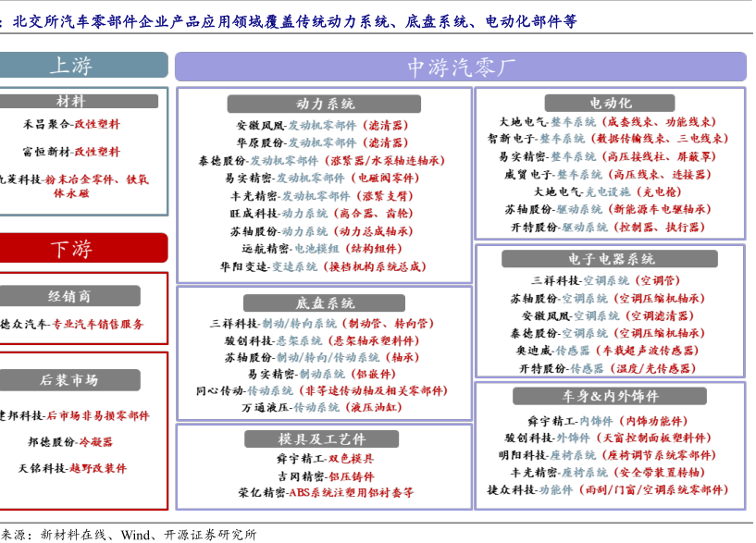This screenshot has height=543, width=756.
Task: Select the 车身&内外饰件 section label
Action: 611,396
